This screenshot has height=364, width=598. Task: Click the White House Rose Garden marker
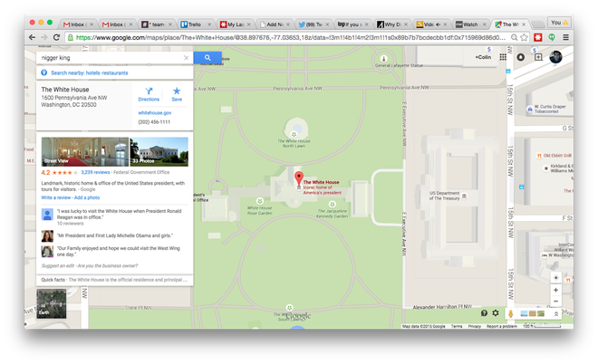tap(260, 201)
